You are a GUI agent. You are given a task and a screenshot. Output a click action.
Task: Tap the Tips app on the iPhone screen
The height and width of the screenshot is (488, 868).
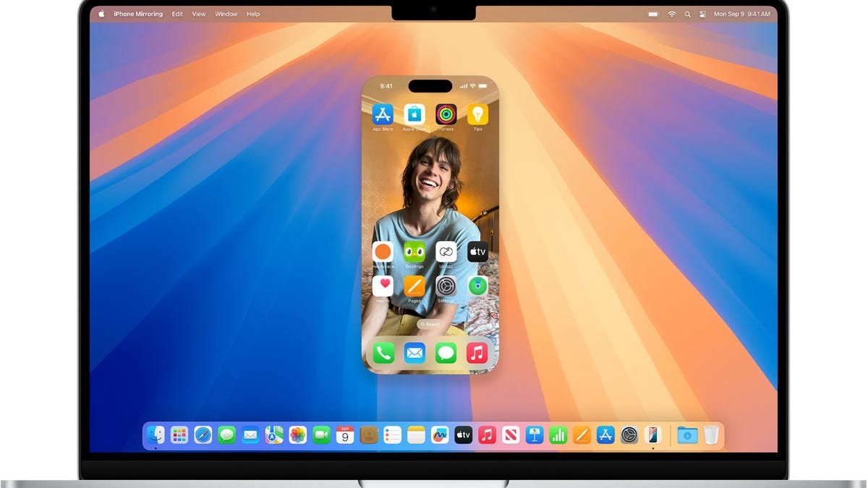[477, 114]
